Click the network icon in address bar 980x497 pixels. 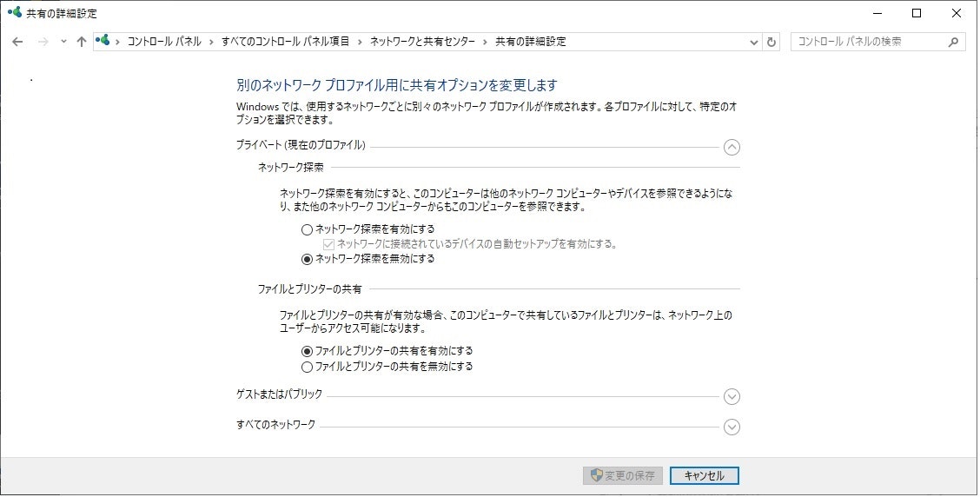[103, 41]
